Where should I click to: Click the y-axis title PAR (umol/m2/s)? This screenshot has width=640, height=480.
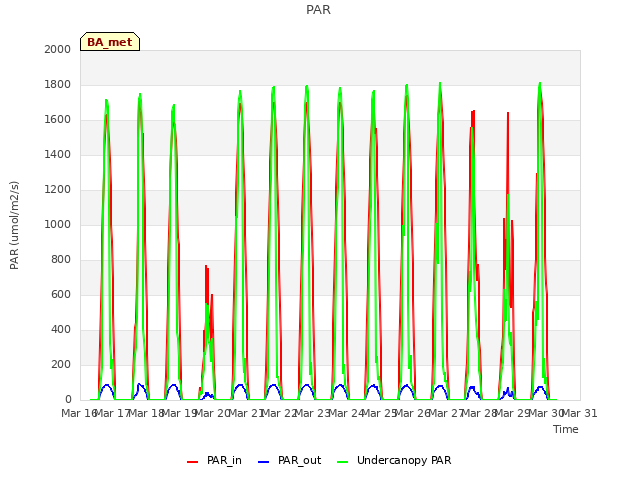tap(14, 225)
